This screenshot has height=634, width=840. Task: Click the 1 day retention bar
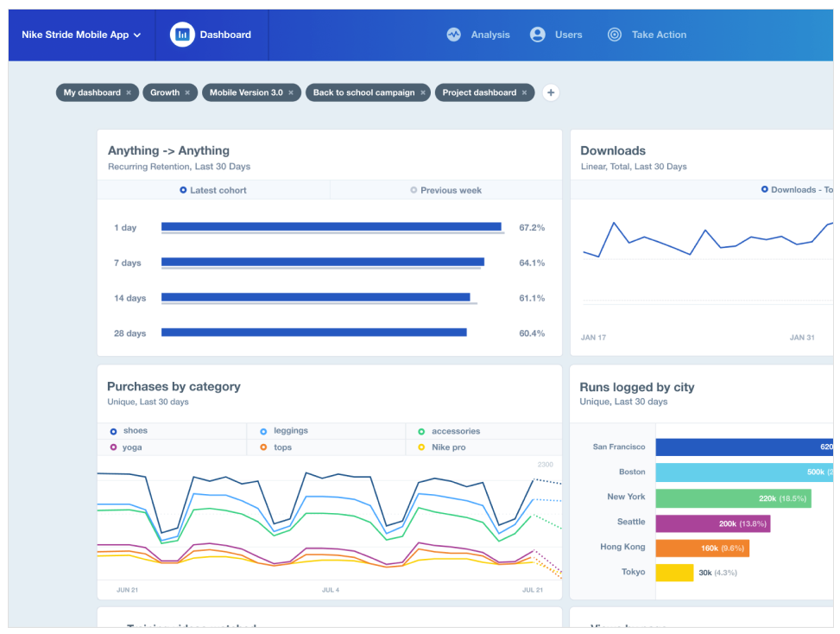(331, 226)
